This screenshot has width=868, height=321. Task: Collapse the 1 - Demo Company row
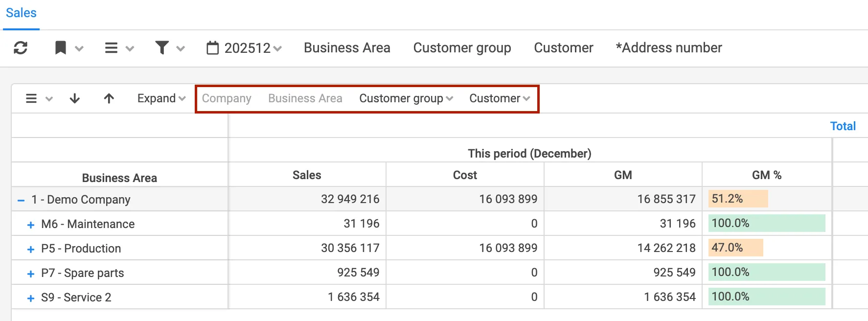(21, 200)
